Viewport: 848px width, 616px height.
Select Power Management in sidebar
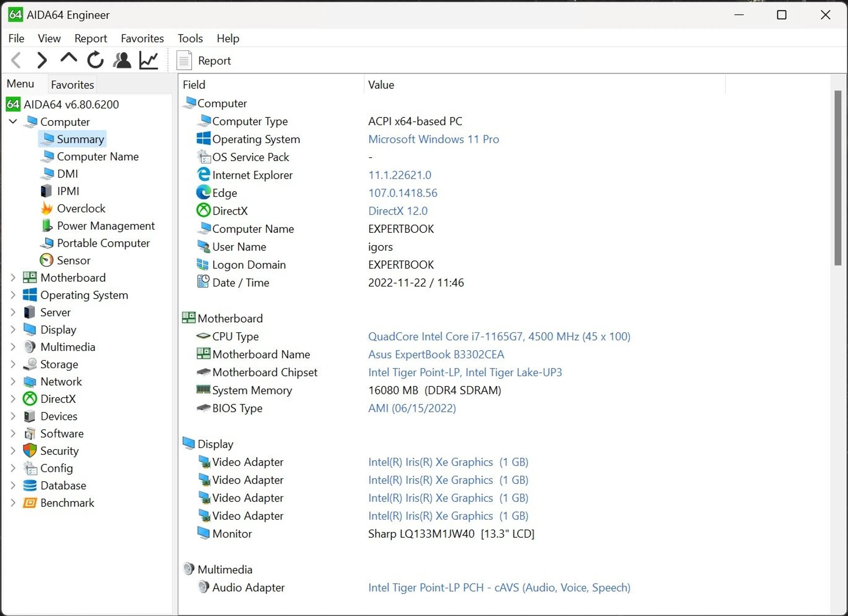106,225
